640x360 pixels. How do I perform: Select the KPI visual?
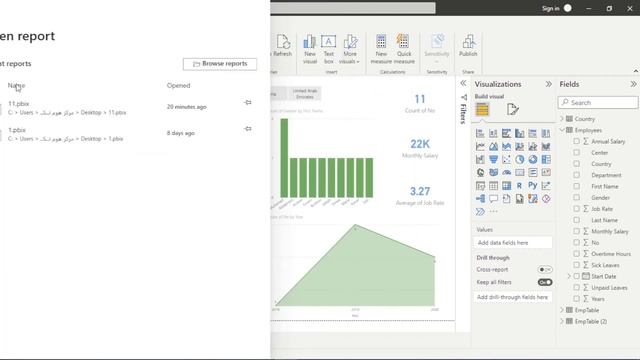(x=546, y=172)
